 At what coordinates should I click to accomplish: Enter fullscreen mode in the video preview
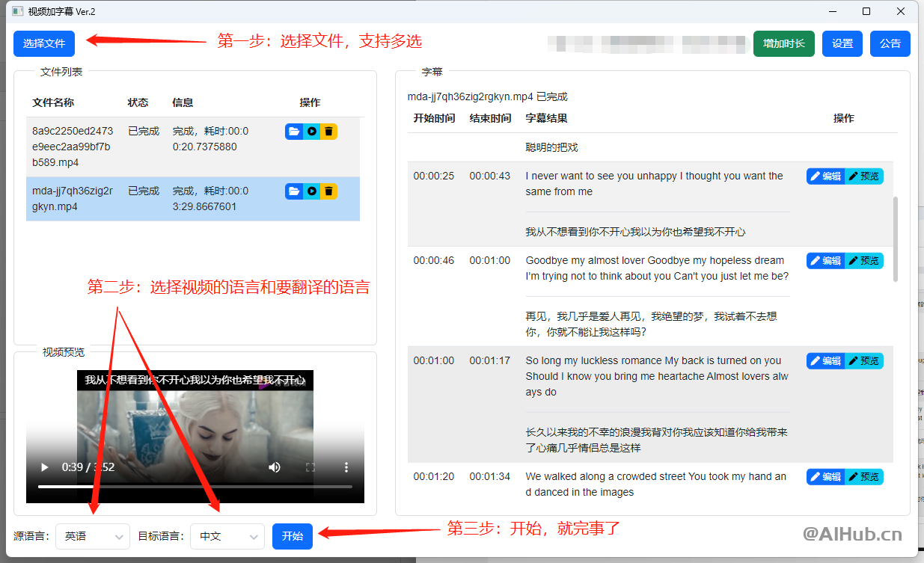point(310,467)
